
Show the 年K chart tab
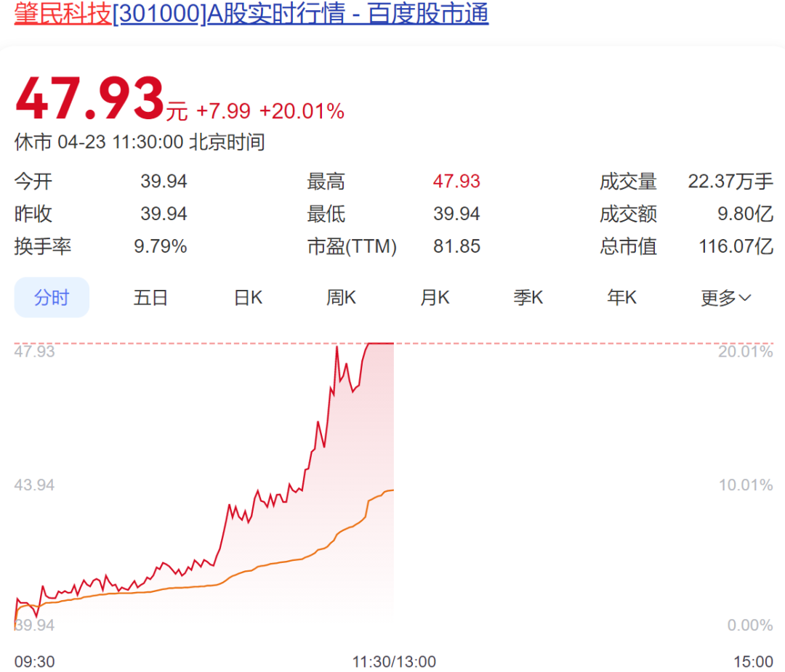[x=621, y=297]
